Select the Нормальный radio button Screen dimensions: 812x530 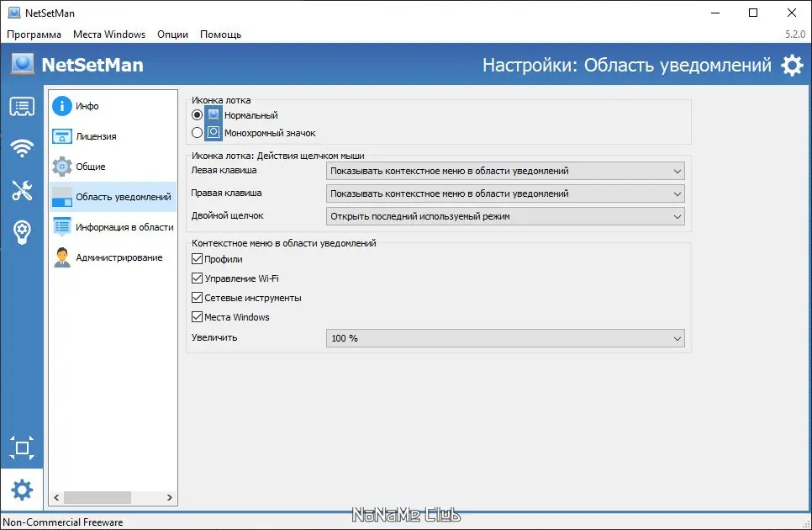tap(197, 115)
